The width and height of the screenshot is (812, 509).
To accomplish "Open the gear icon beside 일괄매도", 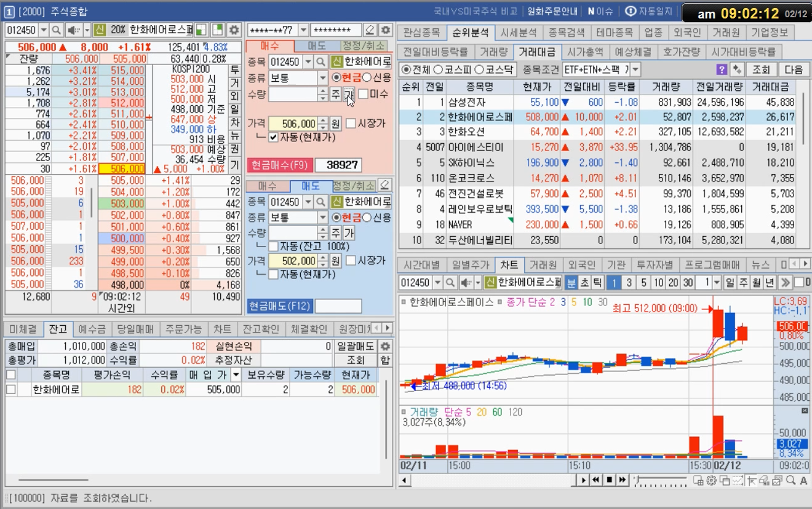I will [x=385, y=346].
